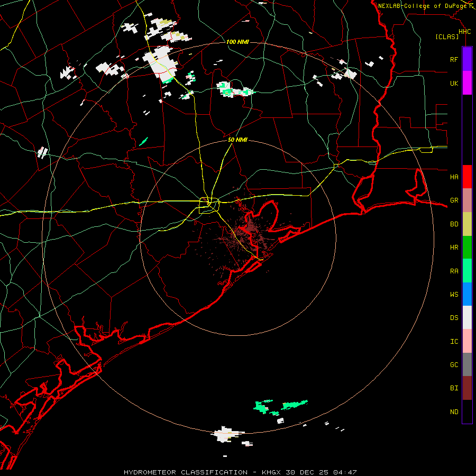Click the "100 NMI" range ring label

pyautogui.click(x=237, y=42)
